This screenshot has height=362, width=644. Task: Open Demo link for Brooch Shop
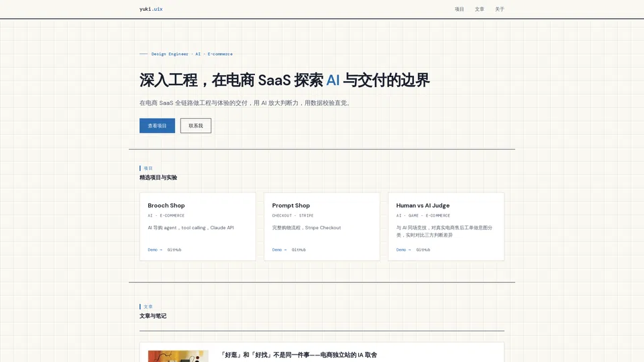coord(155,249)
